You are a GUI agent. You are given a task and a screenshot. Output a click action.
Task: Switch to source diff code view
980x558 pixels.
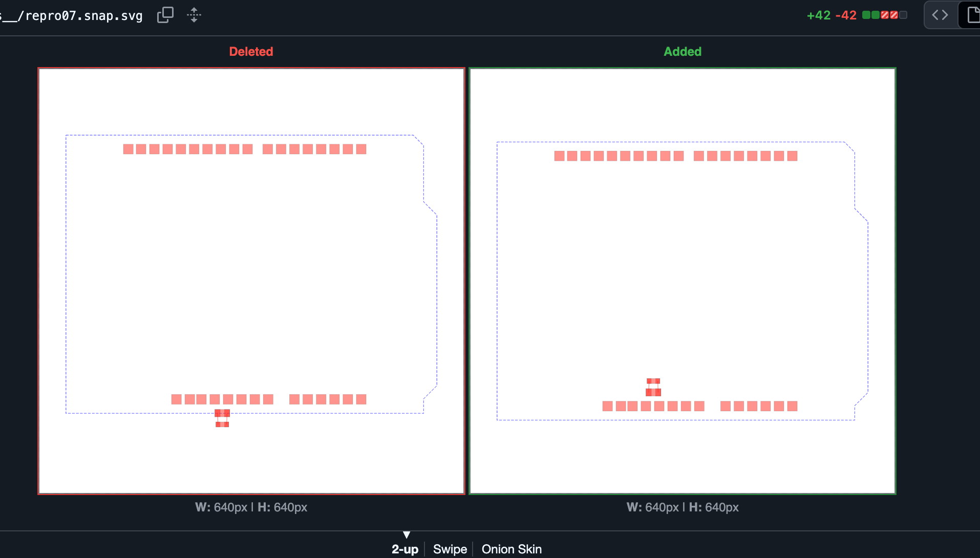pyautogui.click(x=940, y=15)
